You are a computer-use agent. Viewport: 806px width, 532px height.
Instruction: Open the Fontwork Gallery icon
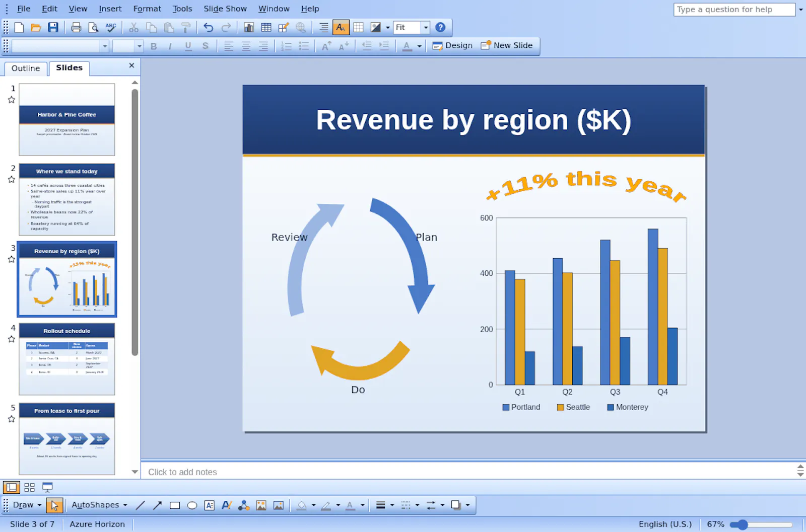point(227,505)
